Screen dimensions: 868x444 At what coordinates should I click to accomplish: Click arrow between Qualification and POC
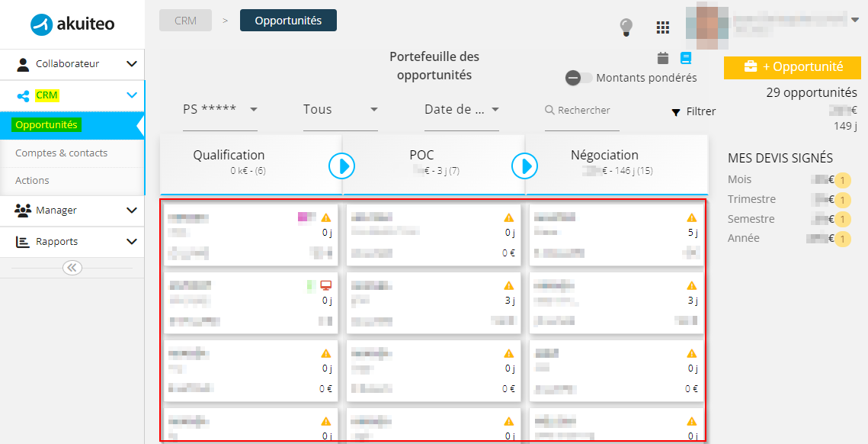click(x=341, y=166)
